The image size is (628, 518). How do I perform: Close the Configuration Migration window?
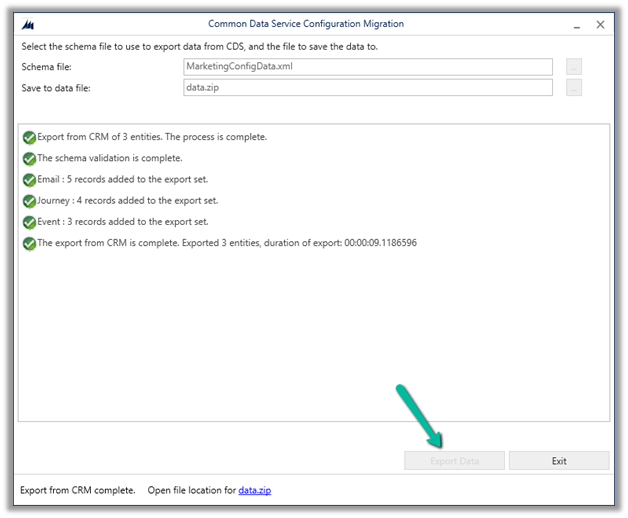click(600, 24)
